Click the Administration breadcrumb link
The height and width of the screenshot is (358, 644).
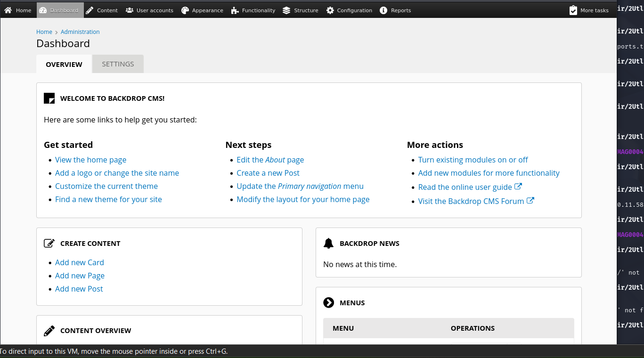tap(80, 32)
